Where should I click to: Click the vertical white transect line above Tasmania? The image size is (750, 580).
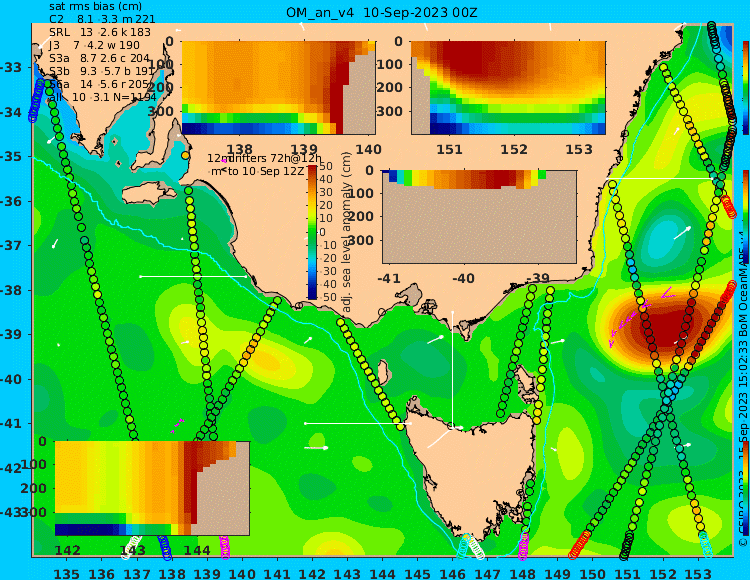(452, 368)
